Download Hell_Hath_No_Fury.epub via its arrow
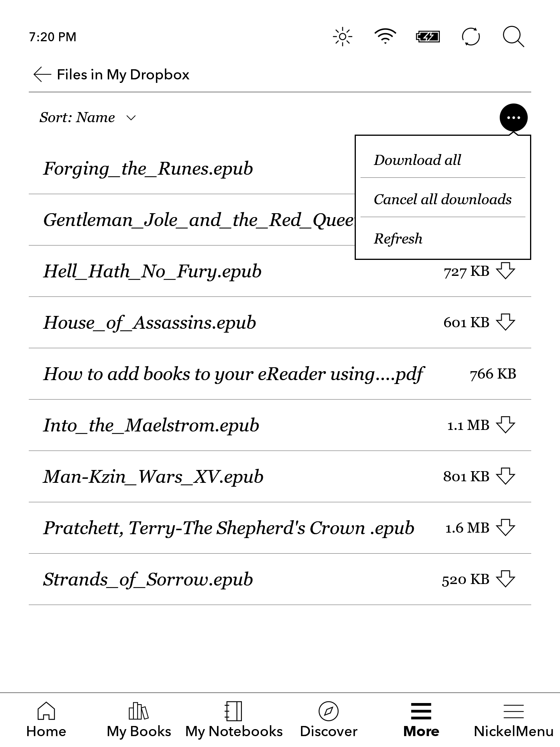This screenshot has width=560, height=747. point(506,271)
